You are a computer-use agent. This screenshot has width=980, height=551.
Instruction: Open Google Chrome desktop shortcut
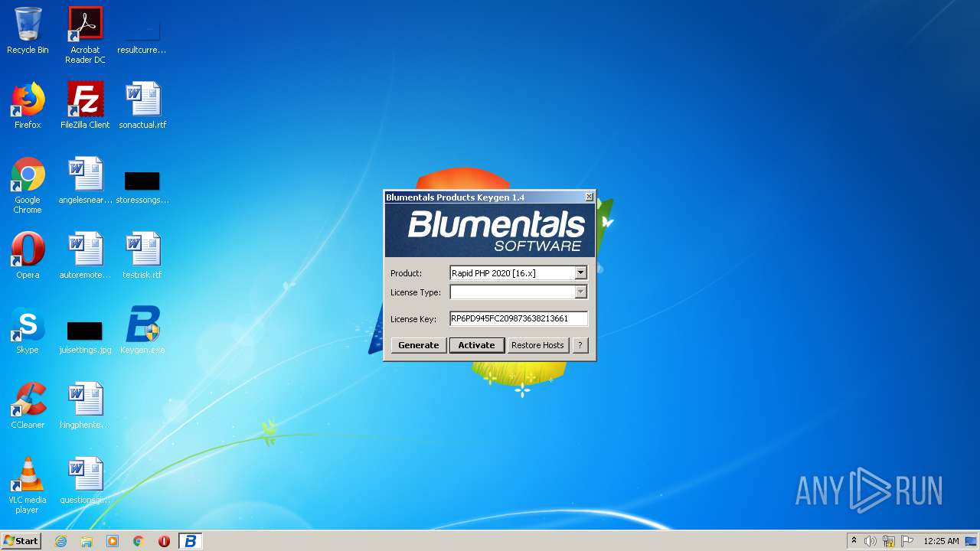click(x=28, y=185)
